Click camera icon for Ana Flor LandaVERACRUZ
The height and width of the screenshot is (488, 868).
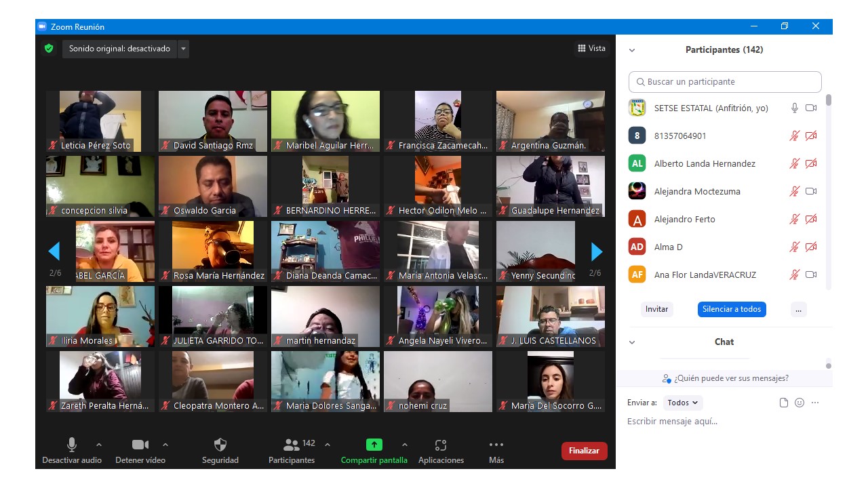click(x=811, y=274)
